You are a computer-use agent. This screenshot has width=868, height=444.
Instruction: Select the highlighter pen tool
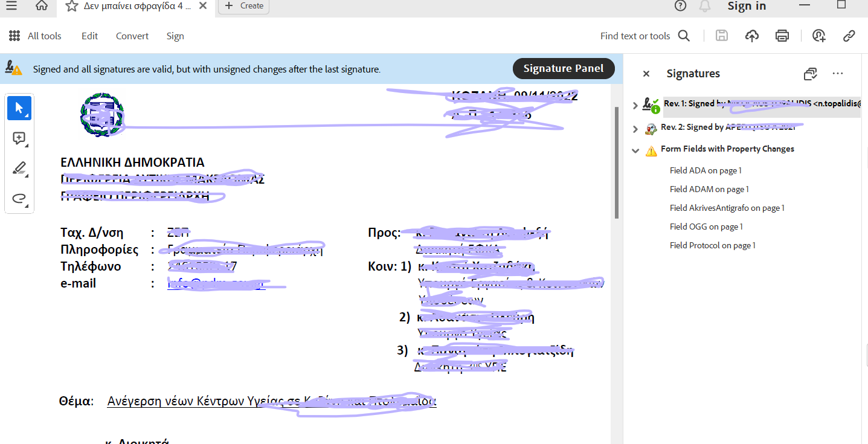(x=19, y=169)
